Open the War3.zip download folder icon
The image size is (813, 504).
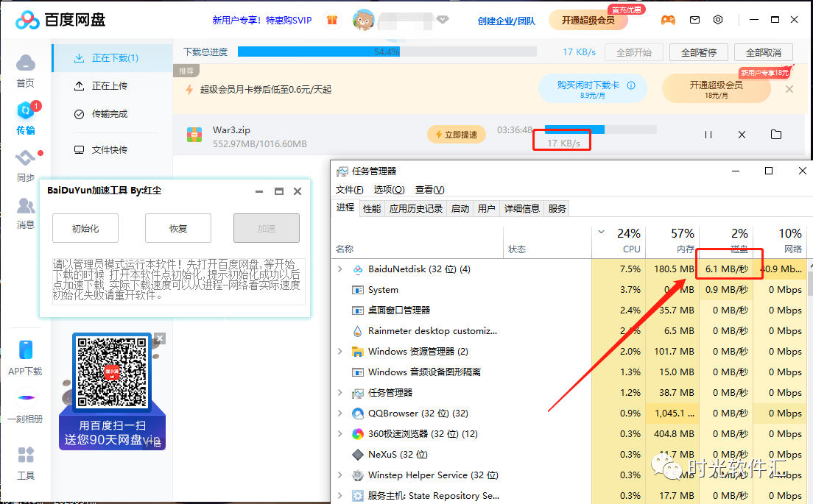pyautogui.click(x=776, y=134)
